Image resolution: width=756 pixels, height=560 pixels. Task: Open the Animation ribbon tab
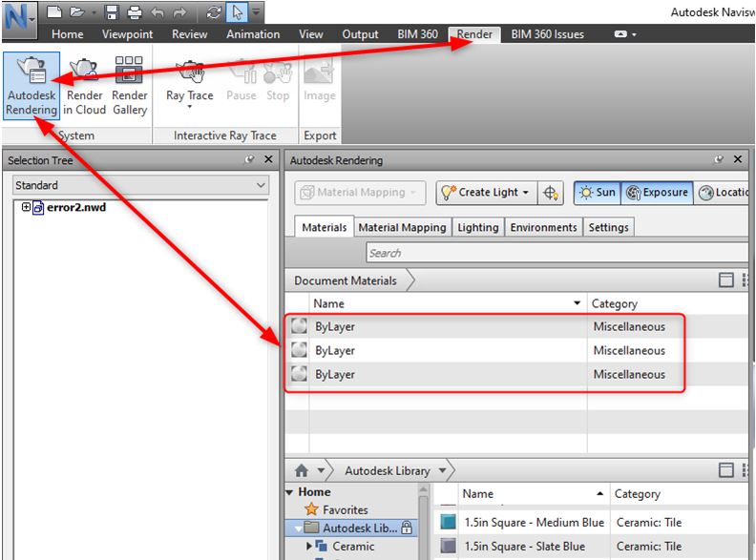pyautogui.click(x=253, y=34)
